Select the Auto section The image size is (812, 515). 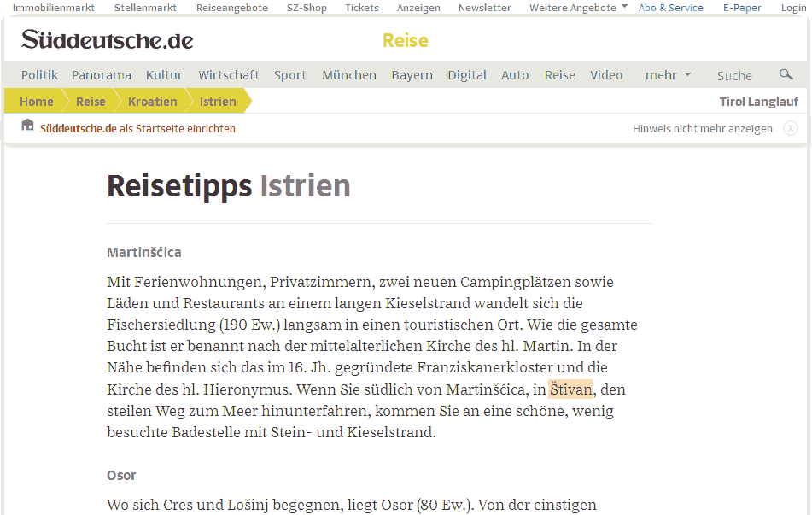tap(515, 75)
